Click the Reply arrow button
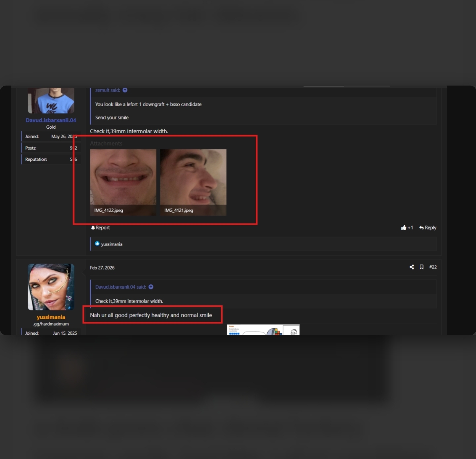The width and height of the screenshot is (476, 459). pyautogui.click(x=428, y=228)
